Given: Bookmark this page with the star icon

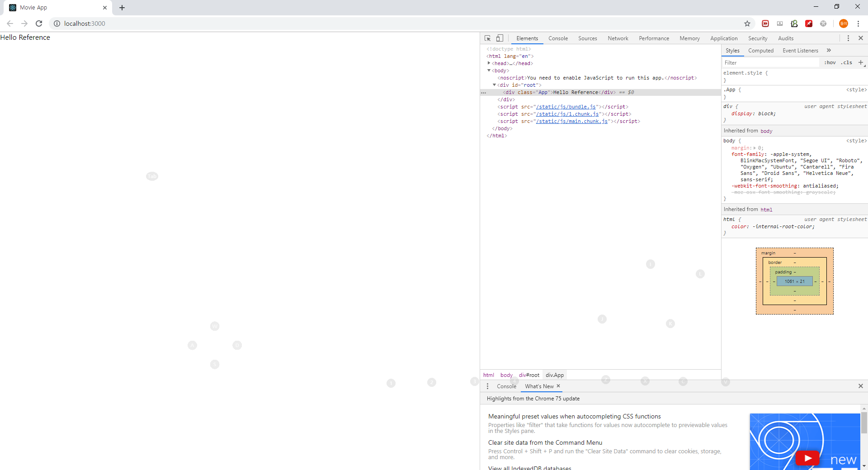Looking at the screenshot, I should tap(747, 23).
